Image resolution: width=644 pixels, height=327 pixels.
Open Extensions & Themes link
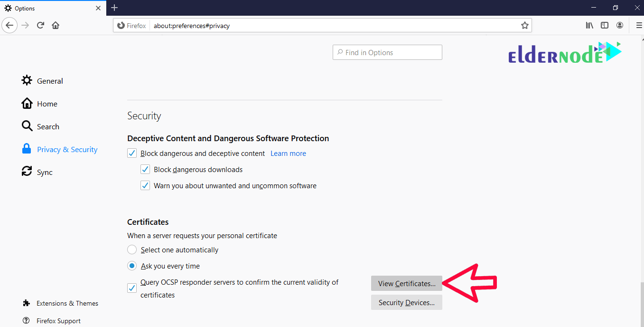(67, 303)
